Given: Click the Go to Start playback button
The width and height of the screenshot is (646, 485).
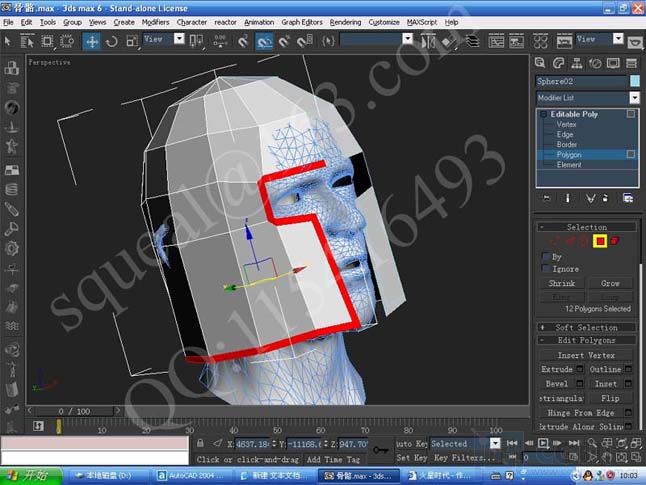Looking at the screenshot, I should (x=512, y=443).
